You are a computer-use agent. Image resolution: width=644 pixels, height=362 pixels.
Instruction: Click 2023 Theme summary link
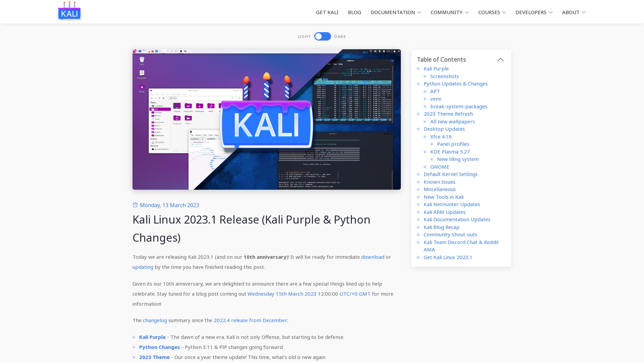[154, 357]
